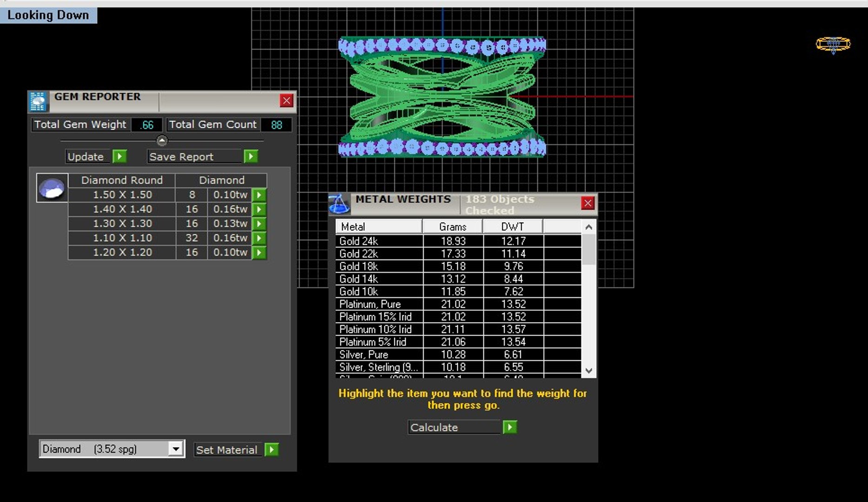This screenshot has width=868, height=502.
Task: Click the green arrow next to Set Material
Action: coord(271,449)
